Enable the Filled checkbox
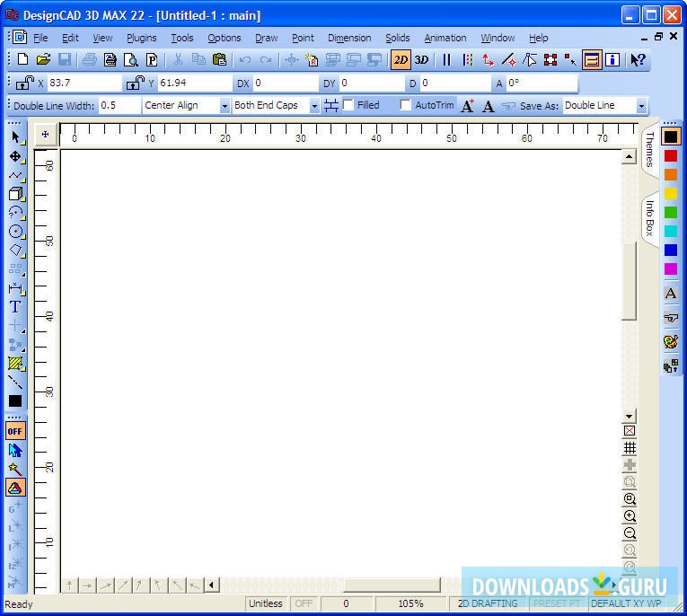Viewport: 687px width, 616px height. click(348, 105)
